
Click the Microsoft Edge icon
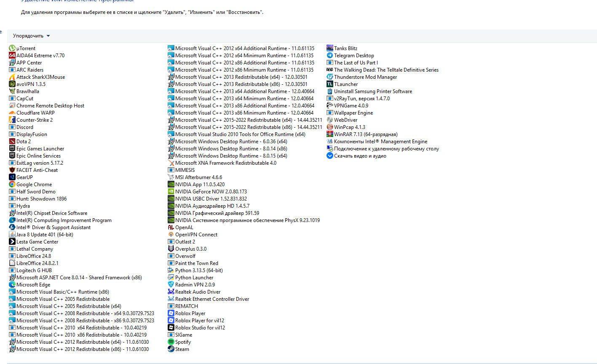click(x=12, y=285)
